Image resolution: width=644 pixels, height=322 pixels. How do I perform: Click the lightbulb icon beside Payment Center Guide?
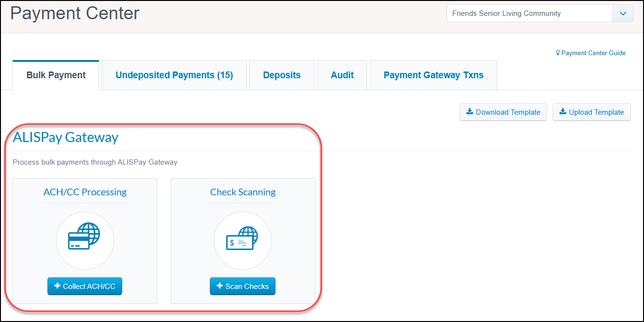click(x=558, y=53)
